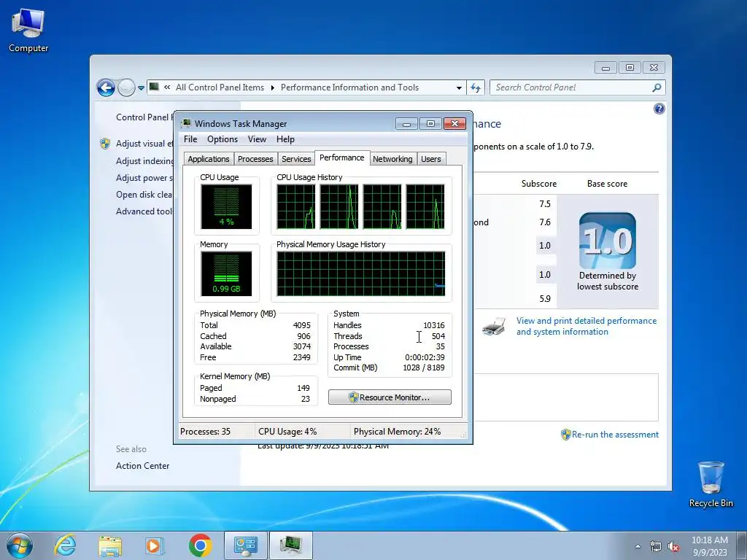The width and height of the screenshot is (747, 560).
Task: Click the Memory 0.99 GB gauge
Action: pyautogui.click(x=226, y=274)
